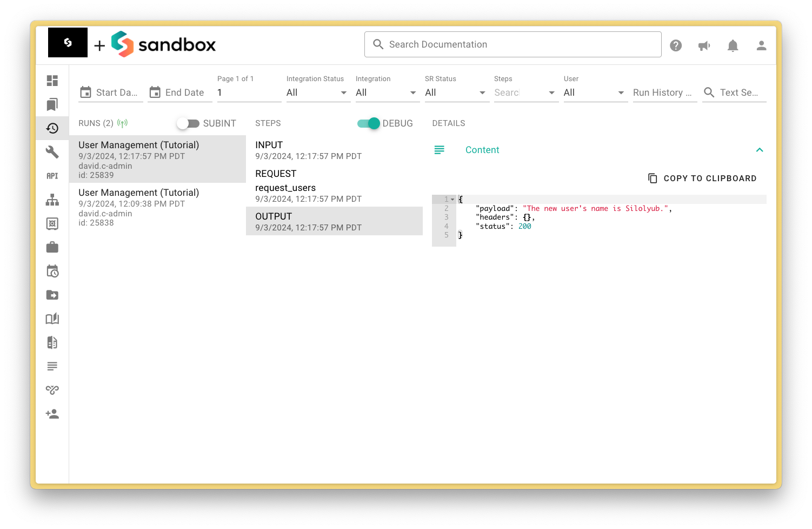Click the API sidebar icon

[x=52, y=176]
